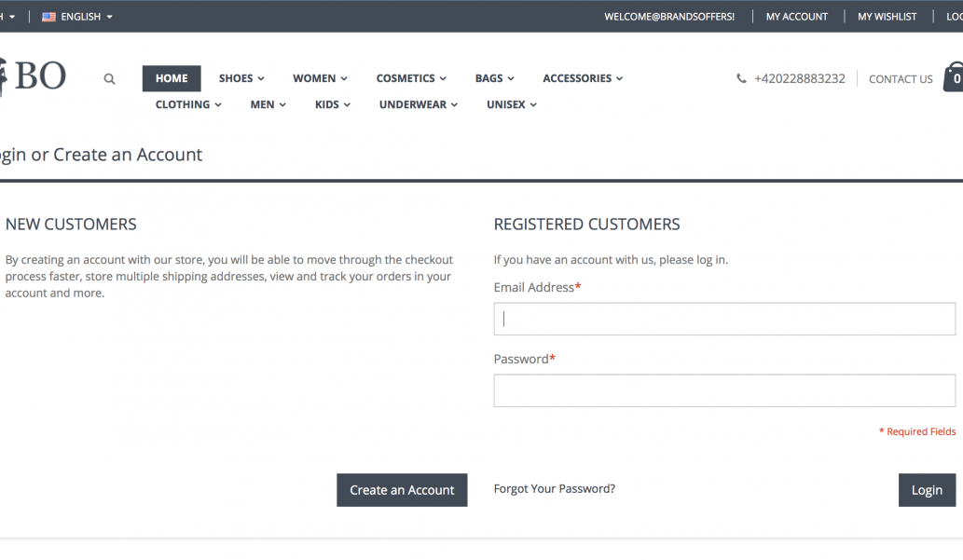Image resolution: width=963 pixels, height=560 pixels.
Task: Click into the Password field
Action: pos(724,390)
